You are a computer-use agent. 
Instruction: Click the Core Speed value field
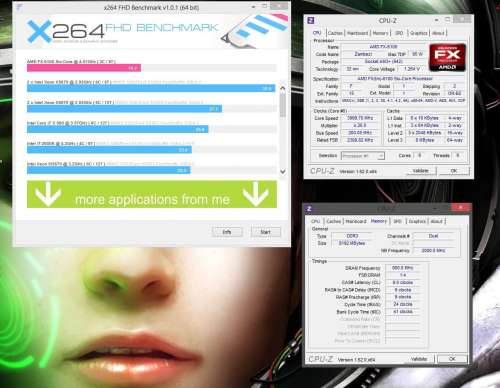(x=360, y=118)
